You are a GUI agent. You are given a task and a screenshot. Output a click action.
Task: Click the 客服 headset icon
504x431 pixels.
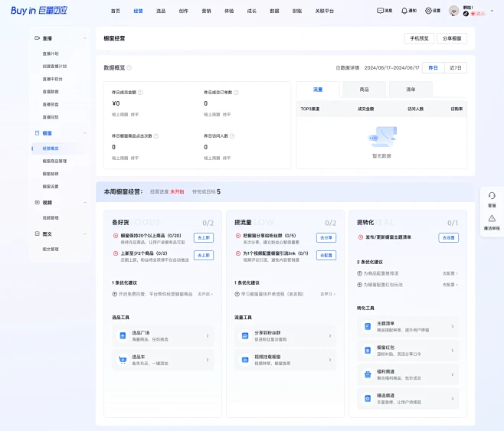492,195
